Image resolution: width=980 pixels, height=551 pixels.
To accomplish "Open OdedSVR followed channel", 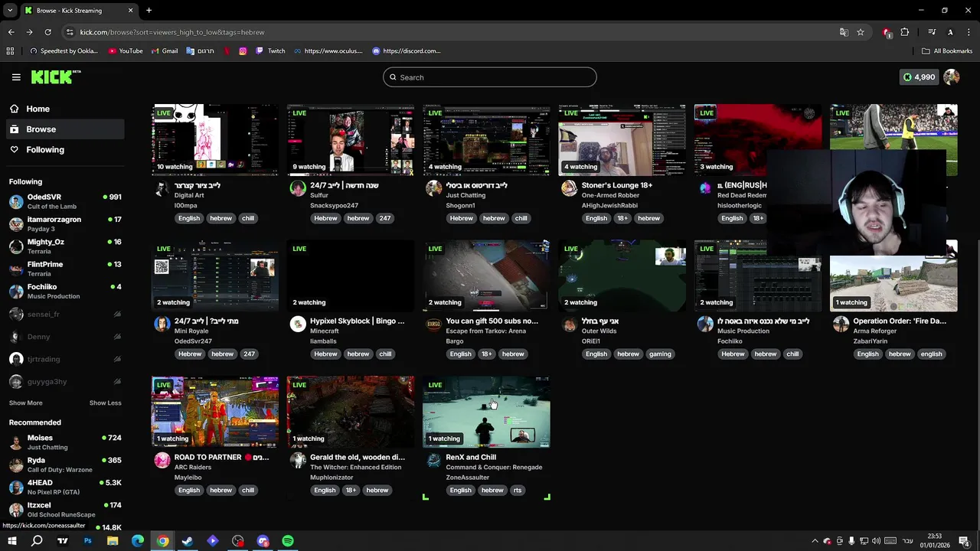I will [x=65, y=201].
